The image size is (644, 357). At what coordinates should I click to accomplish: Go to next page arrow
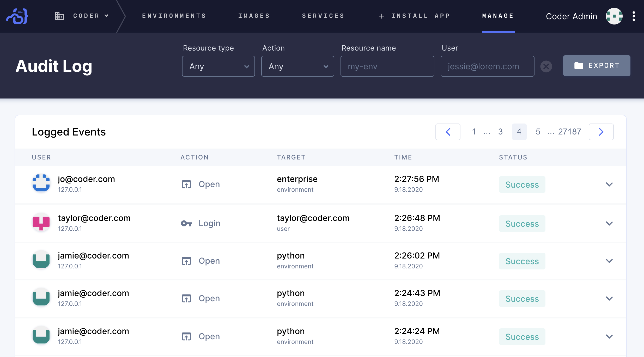pyautogui.click(x=601, y=132)
